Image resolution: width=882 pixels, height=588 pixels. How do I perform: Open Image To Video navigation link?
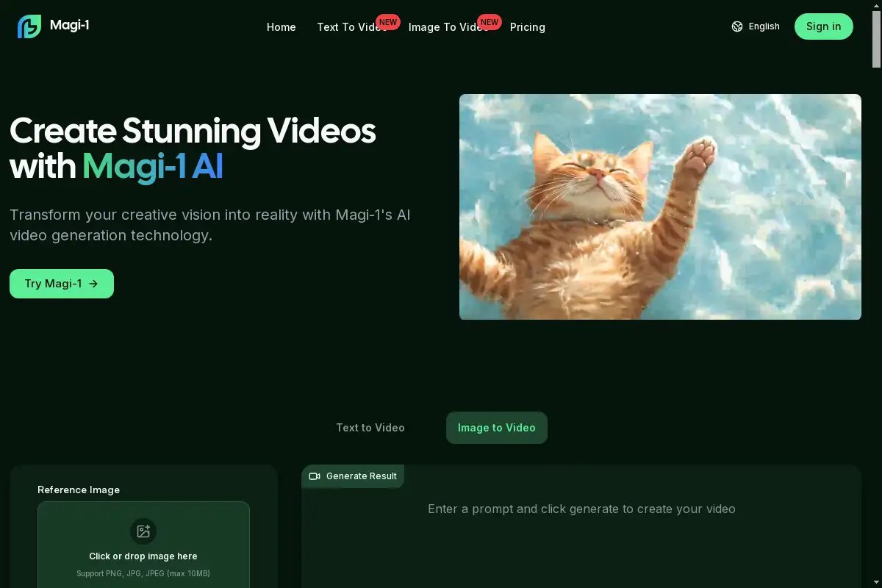point(448,27)
